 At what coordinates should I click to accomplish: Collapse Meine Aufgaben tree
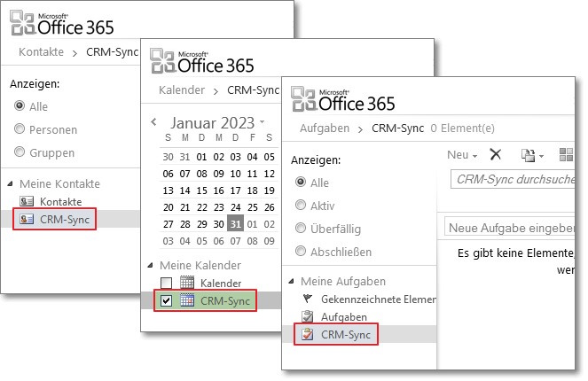(292, 281)
